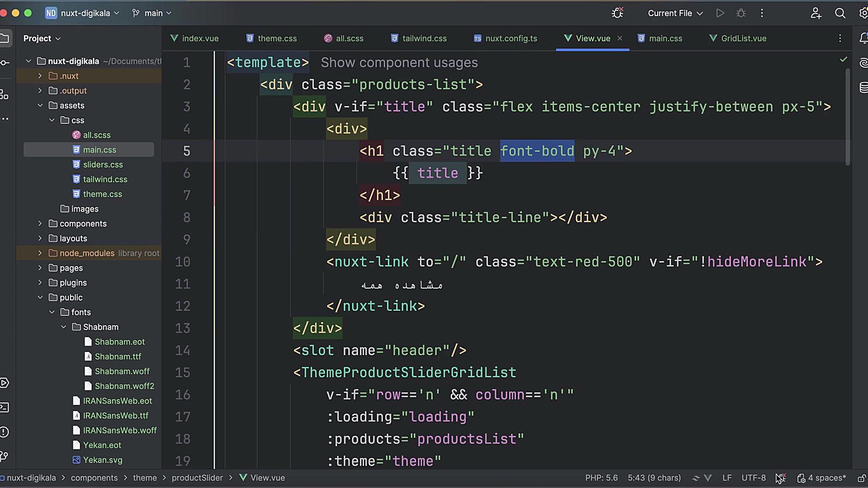Open the Structure tool window icon
Screen dimensions: 868x488
point(5,94)
